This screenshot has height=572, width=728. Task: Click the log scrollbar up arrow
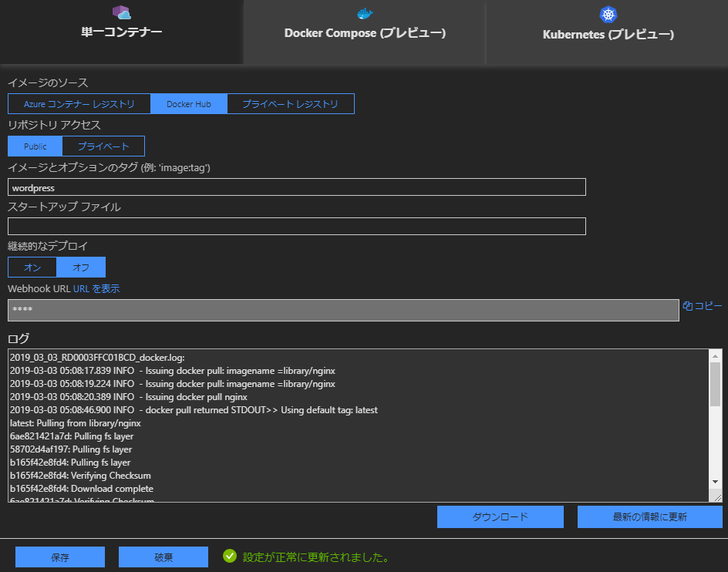(715, 356)
